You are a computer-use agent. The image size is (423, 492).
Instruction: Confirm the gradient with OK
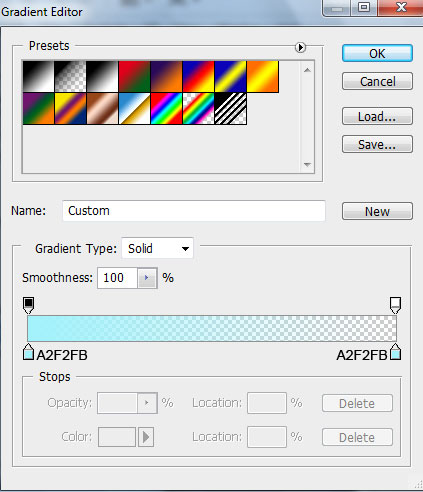pos(377,53)
